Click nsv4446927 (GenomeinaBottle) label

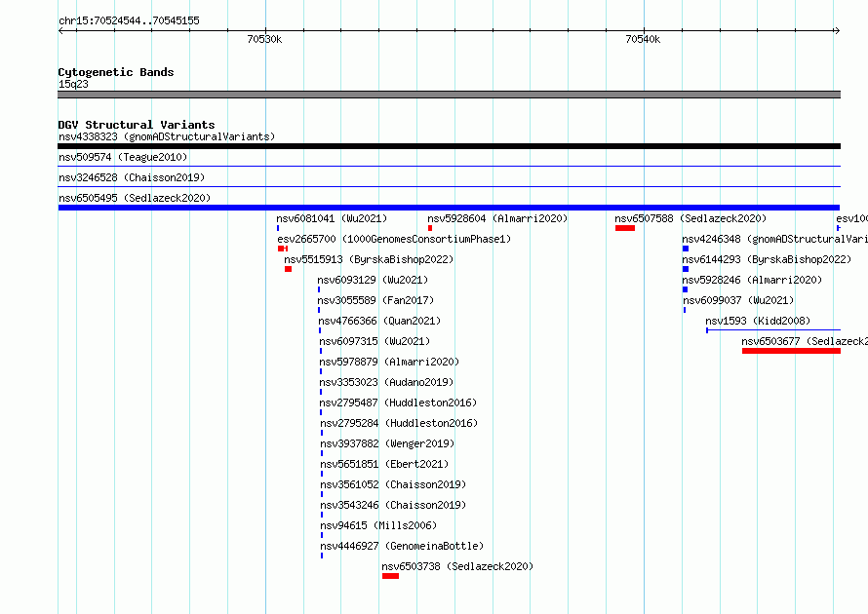tap(402, 546)
